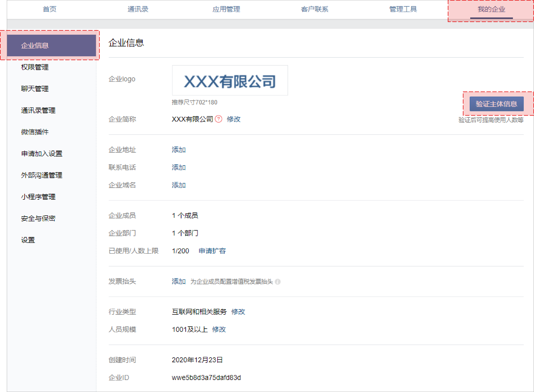Go to the 客户联系 tab
534x392 pixels.
click(315, 9)
